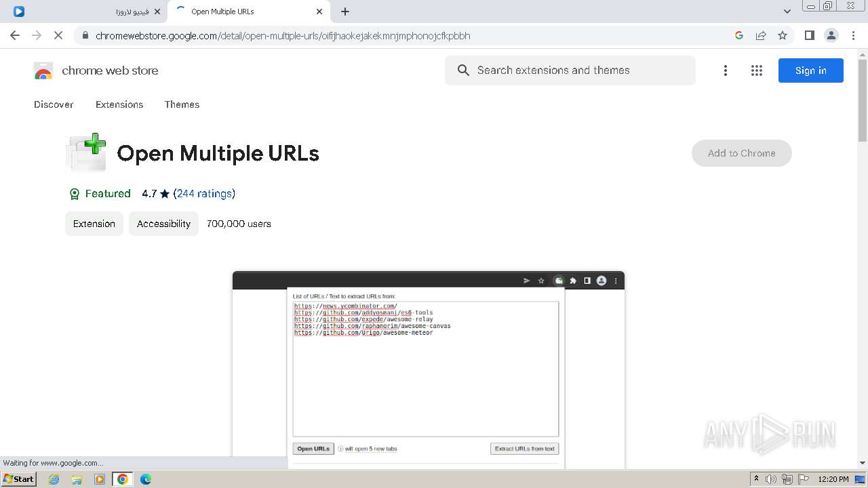
Task: Click the 700,000 users text
Action: (x=239, y=224)
